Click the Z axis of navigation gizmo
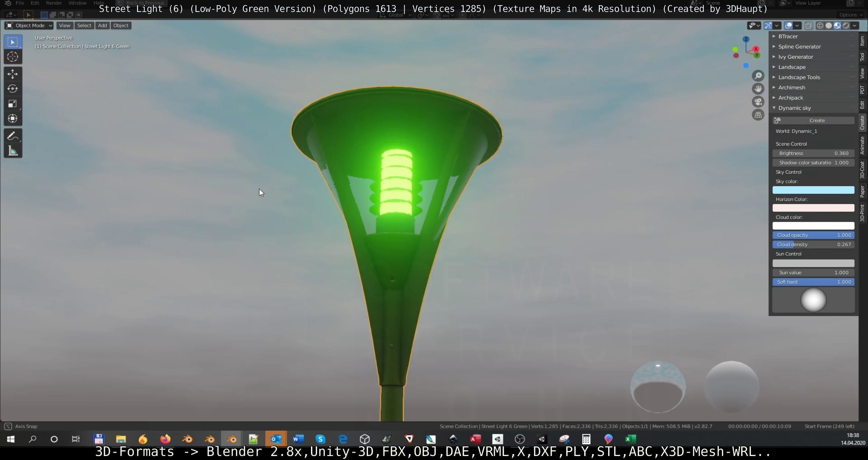The image size is (868, 460). (x=746, y=39)
